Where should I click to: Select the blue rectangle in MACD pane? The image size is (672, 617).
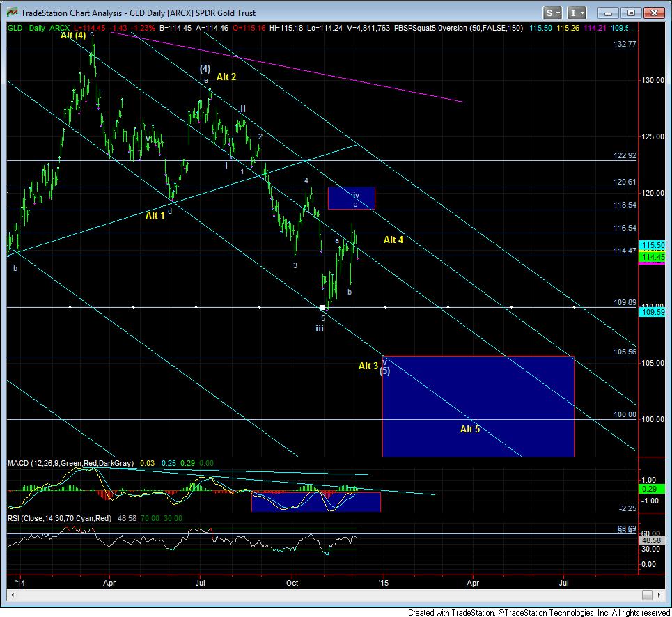pyautogui.click(x=316, y=501)
